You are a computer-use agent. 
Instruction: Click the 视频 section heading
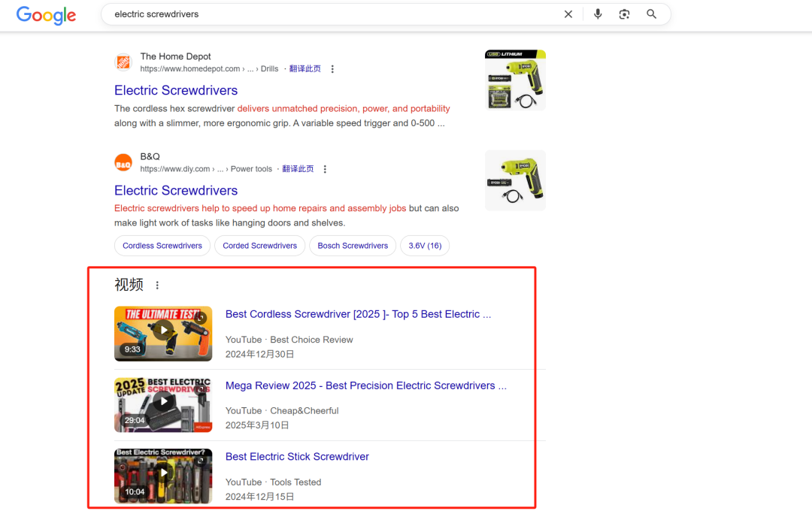(x=129, y=285)
